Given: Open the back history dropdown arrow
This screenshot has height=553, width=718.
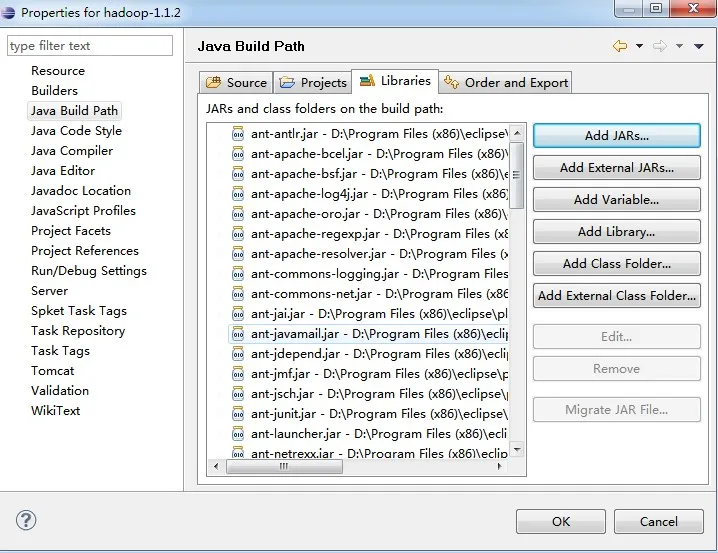Looking at the screenshot, I should 639,46.
